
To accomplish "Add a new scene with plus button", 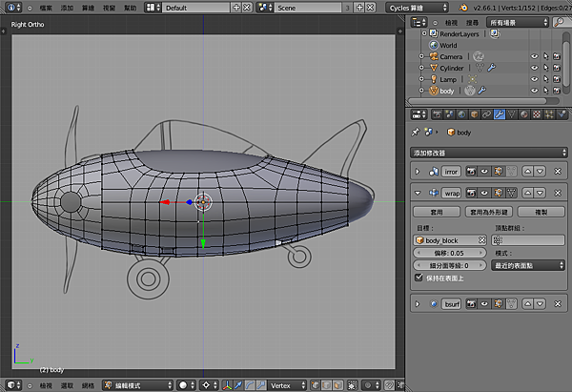I will [x=359, y=8].
